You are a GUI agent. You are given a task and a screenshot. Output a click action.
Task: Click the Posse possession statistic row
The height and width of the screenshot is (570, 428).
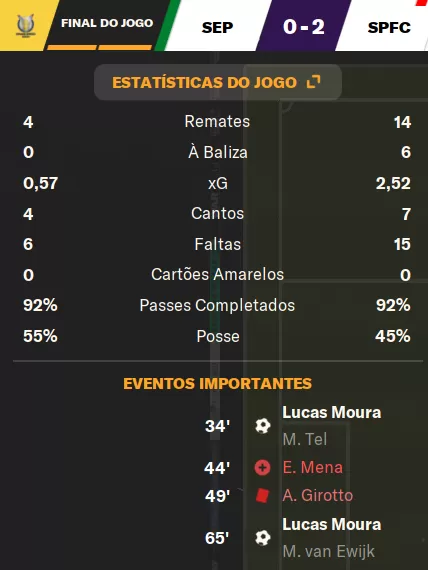coord(217,336)
